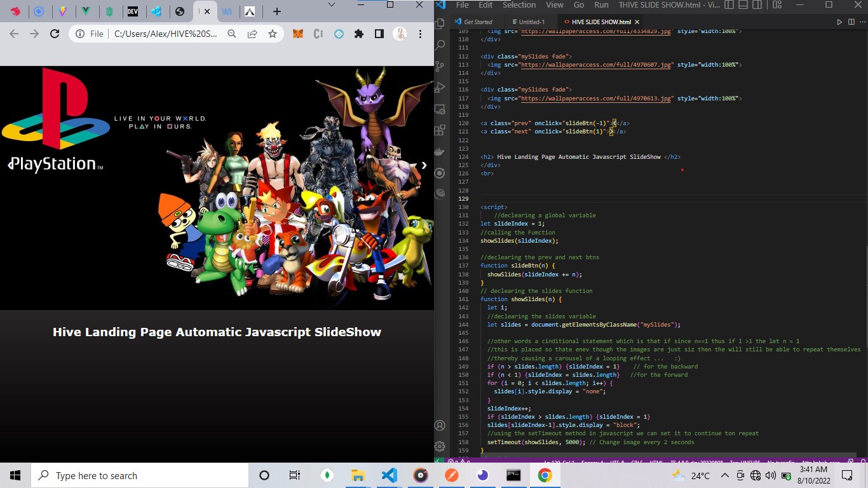
Task: Open VS Code Accounts icon
Action: coord(440,426)
